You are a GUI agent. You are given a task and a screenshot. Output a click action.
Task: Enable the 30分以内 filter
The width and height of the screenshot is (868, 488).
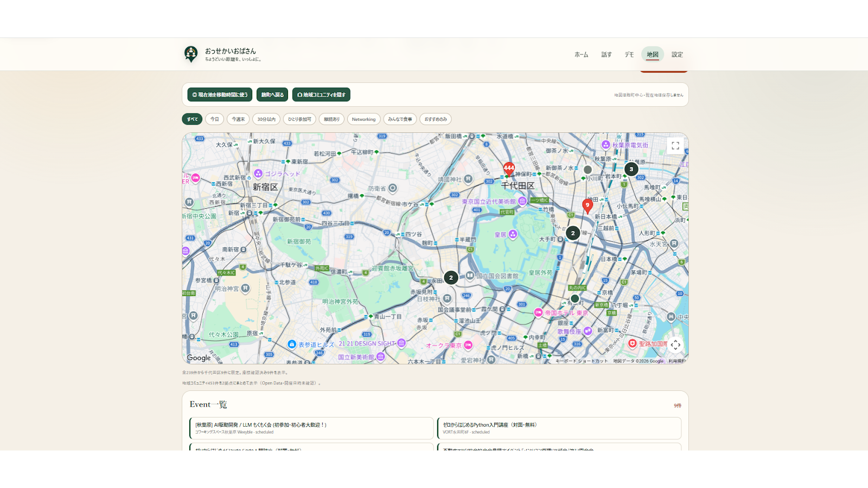tap(266, 119)
